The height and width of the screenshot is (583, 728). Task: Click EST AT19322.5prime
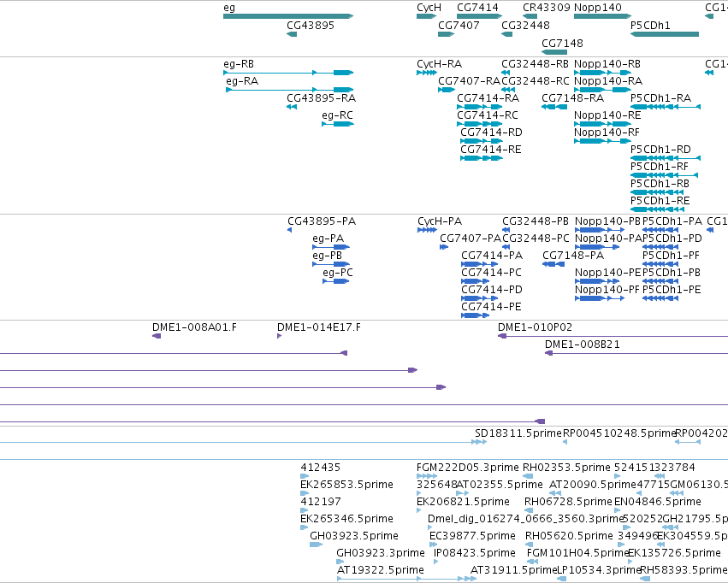point(380,570)
